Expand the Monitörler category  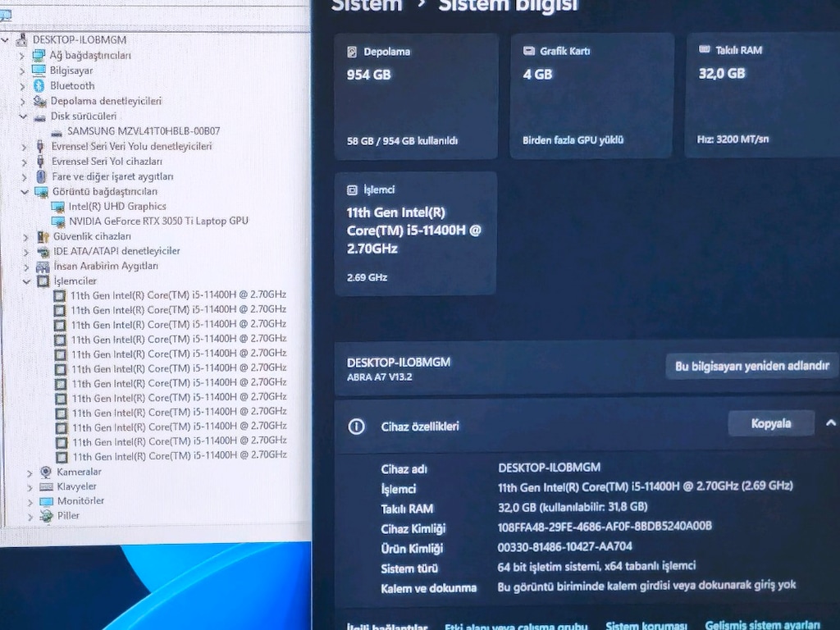(x=30, y=501)
